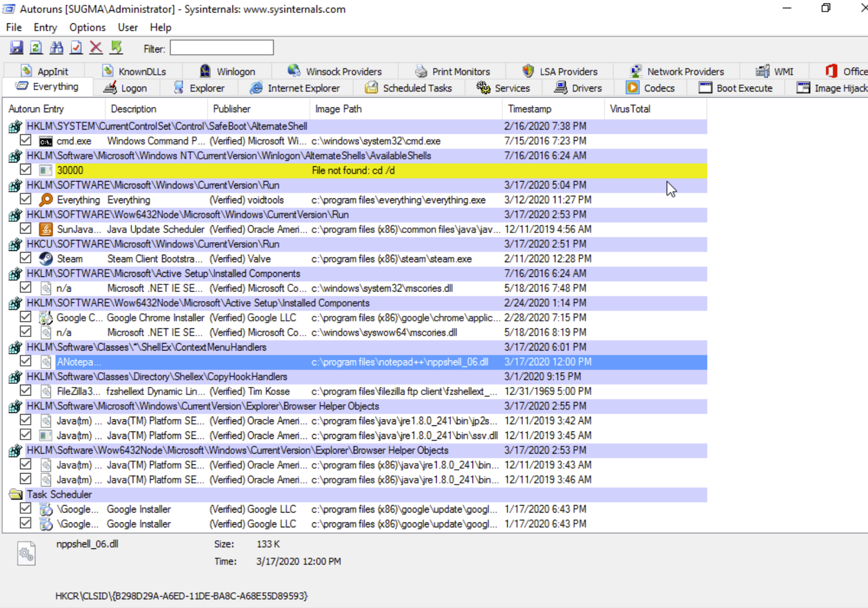Switch to the Boot Execute tab
This screenshot has height=608, width=868.
pos(736,88)
